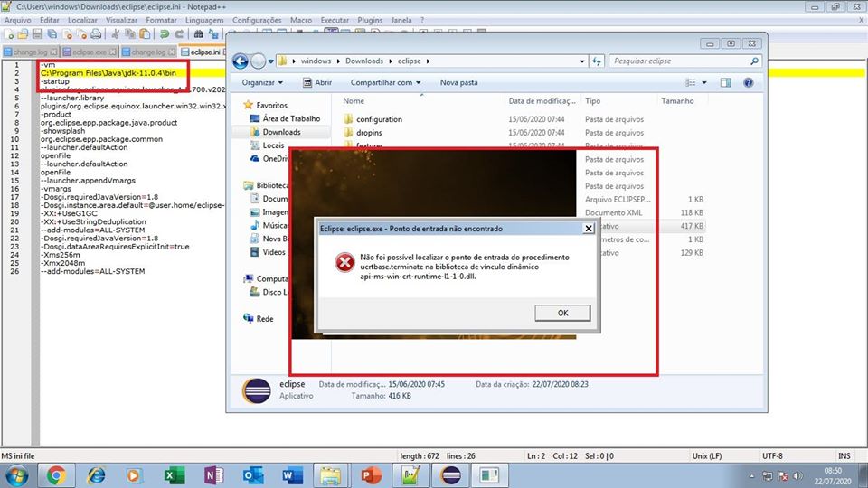Expand the Compartilhar com dropdown
This screenshot has height=488, width=868.
pos(385,82)
